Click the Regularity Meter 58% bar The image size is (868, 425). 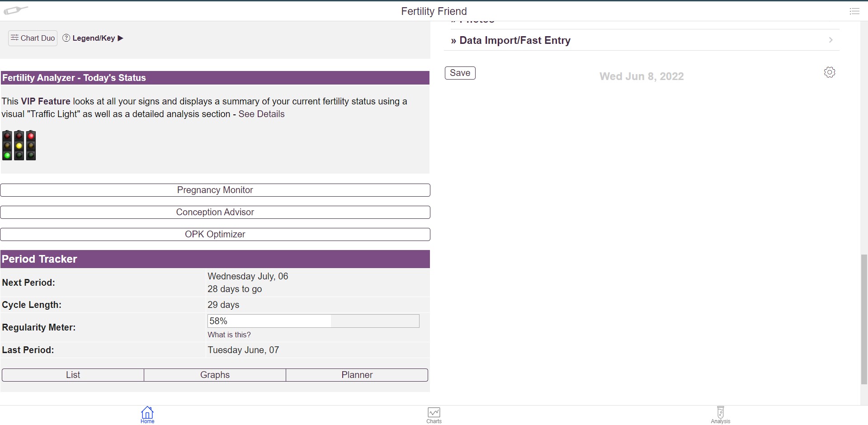[x=313, y=321]
